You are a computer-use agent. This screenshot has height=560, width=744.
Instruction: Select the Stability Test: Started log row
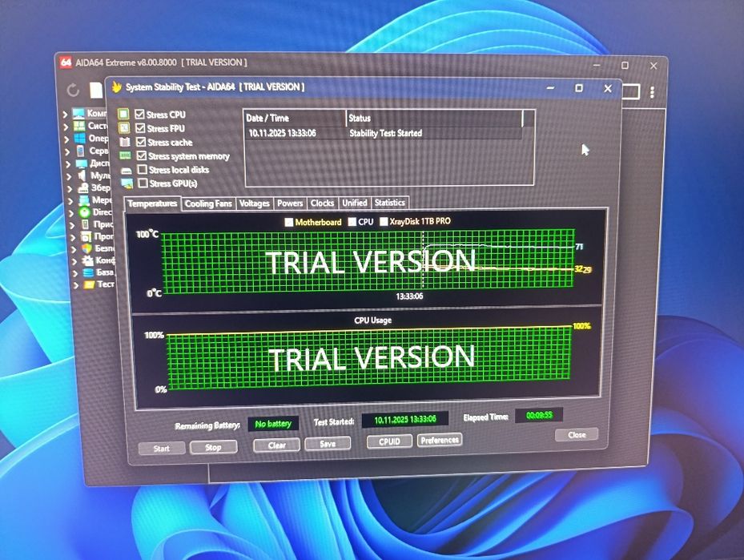tap(384, 133)
